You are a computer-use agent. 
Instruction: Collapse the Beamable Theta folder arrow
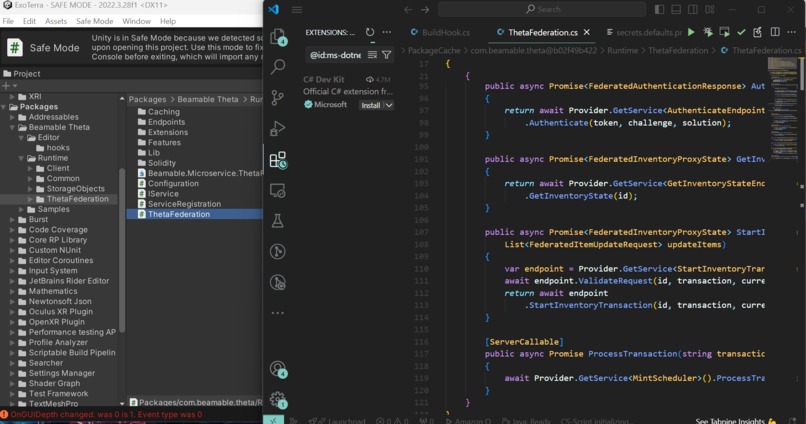pos(13,127)
